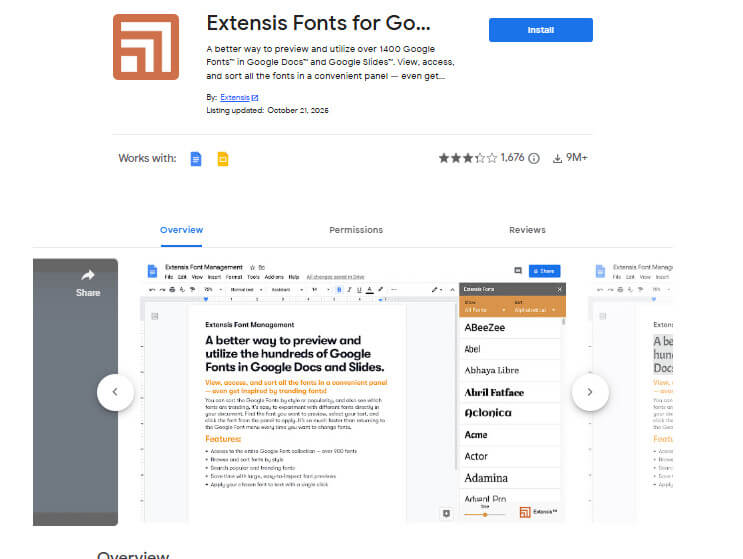Click the document outline icon in screenshot

[155, 316]
